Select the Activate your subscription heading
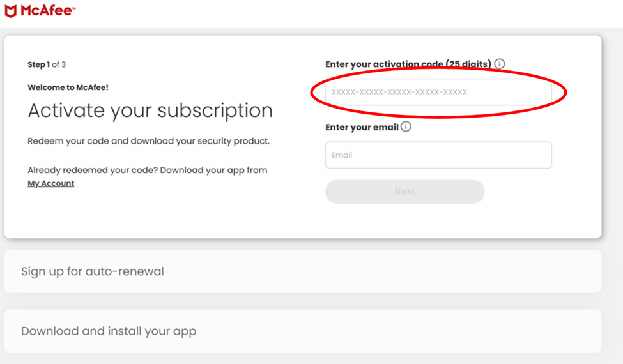Screen dimensions: 623x364 150,110
